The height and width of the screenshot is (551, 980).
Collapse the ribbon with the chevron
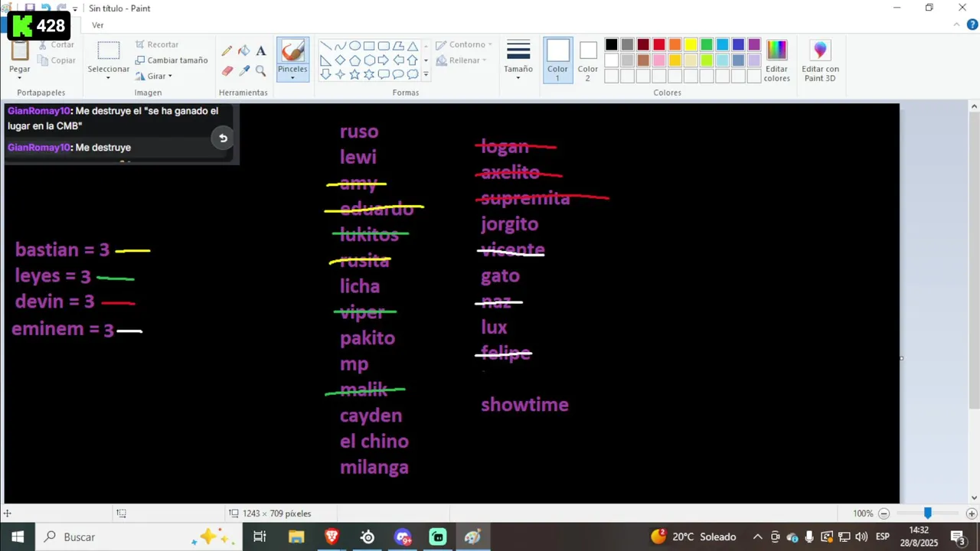(956, 25)
